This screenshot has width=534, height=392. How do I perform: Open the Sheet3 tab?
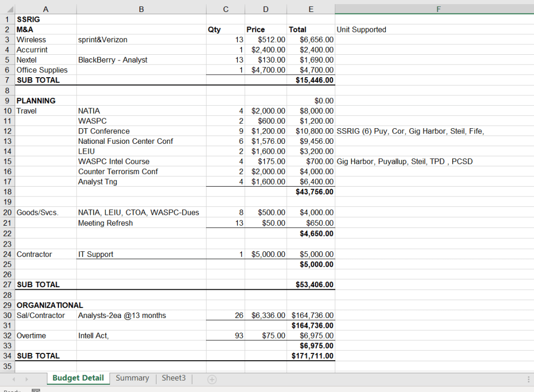coord(174,378)
